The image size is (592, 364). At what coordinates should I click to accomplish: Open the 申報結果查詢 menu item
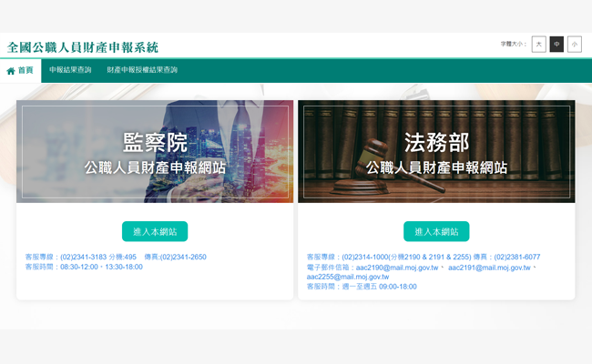[x=70, y=70]
